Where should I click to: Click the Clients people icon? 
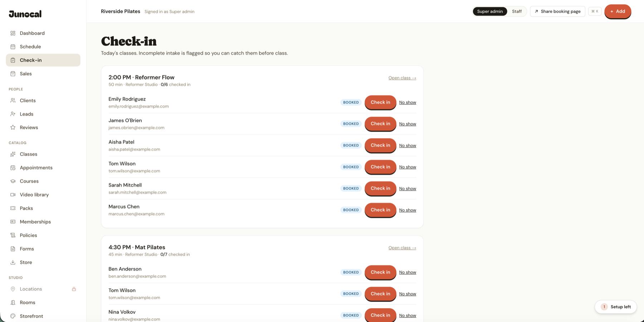pos(13,101)
